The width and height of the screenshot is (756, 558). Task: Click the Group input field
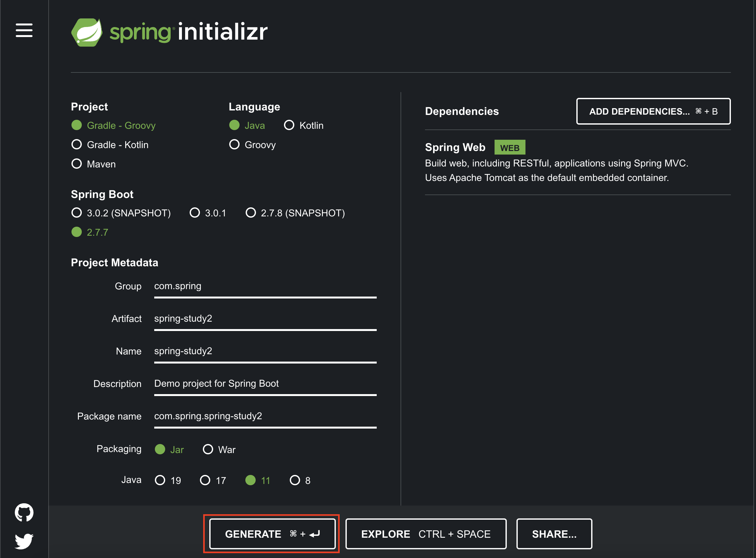[265, 287]
